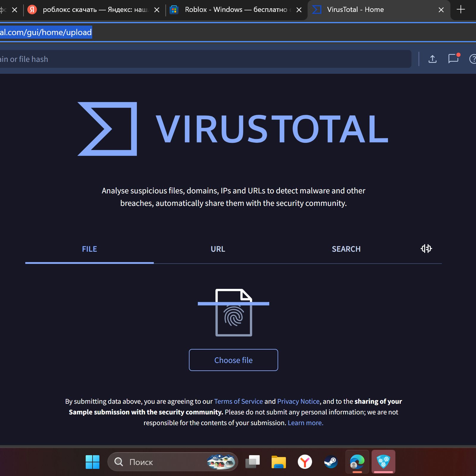Open the notifications chat icon

[x=454, y=58]
